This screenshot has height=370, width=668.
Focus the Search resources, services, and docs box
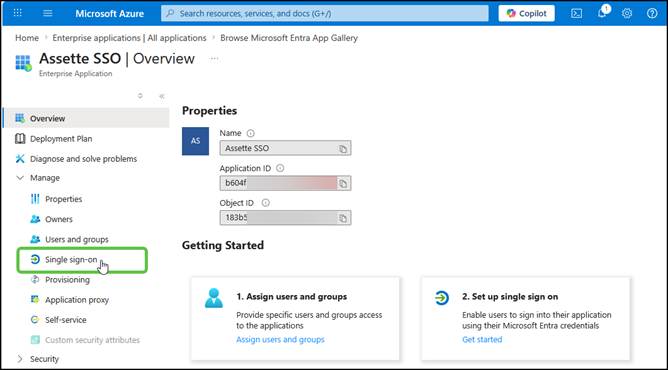pos(325,13)
